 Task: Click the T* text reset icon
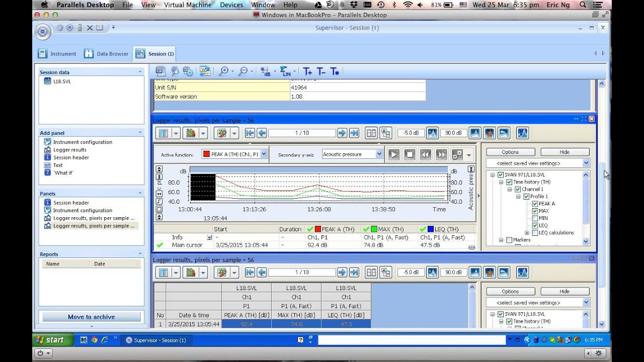[x=335, y=71]
